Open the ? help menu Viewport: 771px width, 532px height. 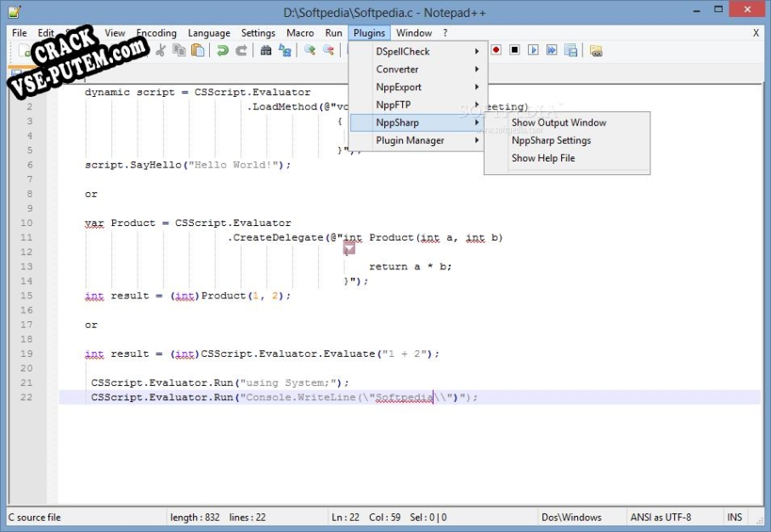coord(445,33)
